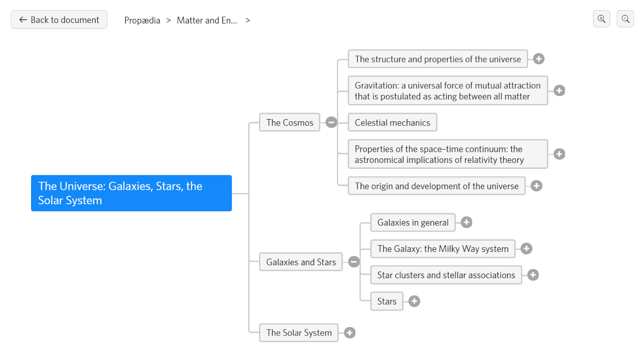The width and height of the screenshot is (644, 355).
Task: Collapse The Cosmos branch
Action: [x=331, y=122]
